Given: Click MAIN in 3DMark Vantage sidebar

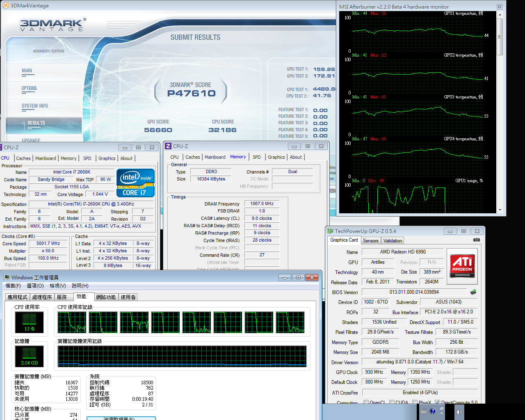Looking at the screenshot, I should pos(27,71).
